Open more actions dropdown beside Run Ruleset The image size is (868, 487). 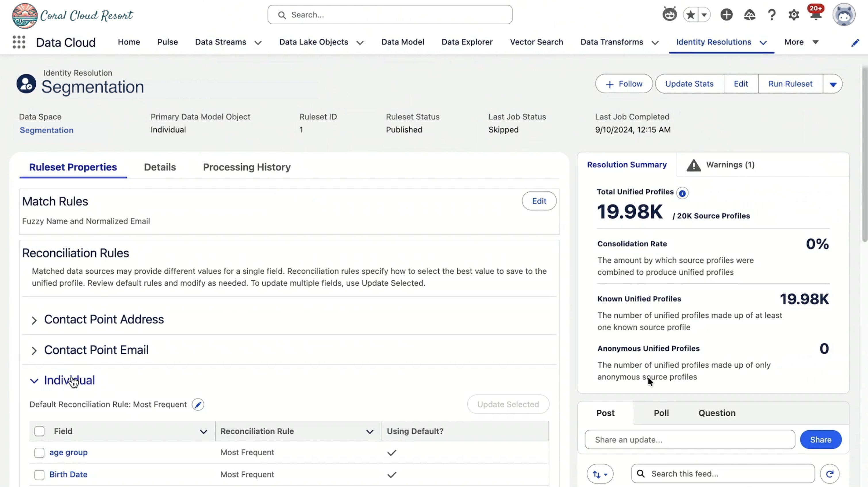tap(833, 84)
